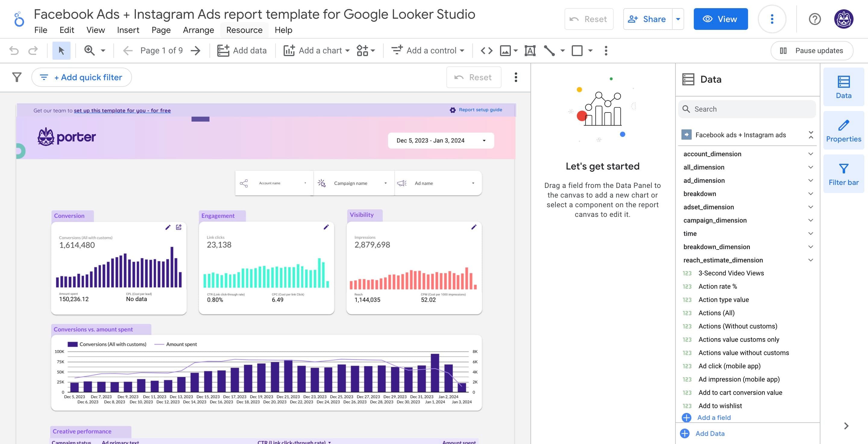This screenshot has width=868, height=444.
Task: Open toolbar more options overflow menu
Action: (x=606, y=51)
